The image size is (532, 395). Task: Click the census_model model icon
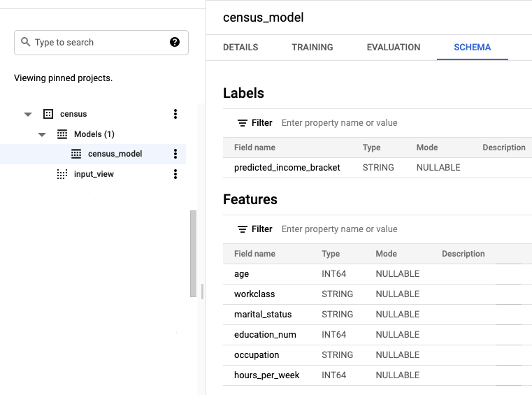[x=76, y=154]
